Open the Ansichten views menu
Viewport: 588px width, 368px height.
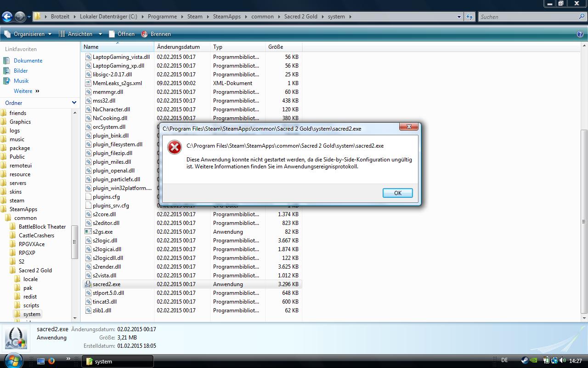click(81, 34)
